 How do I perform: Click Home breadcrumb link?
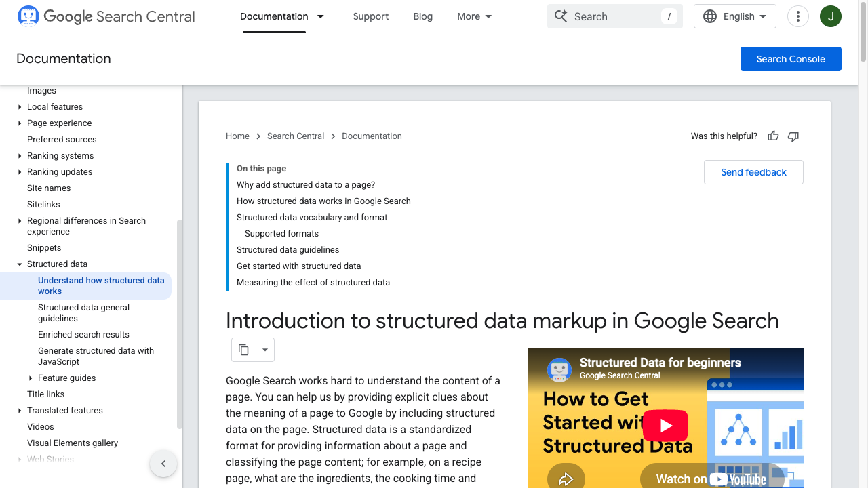coord(237,136)
